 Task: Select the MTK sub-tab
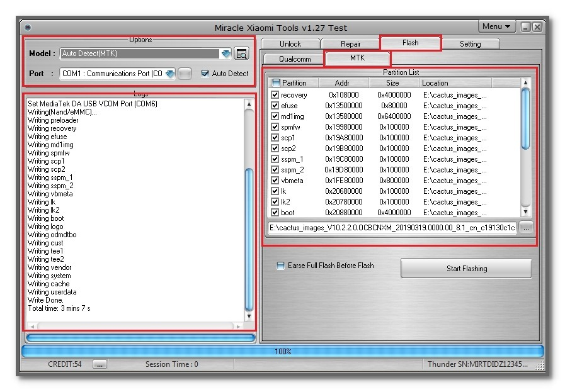pos(357,58)
